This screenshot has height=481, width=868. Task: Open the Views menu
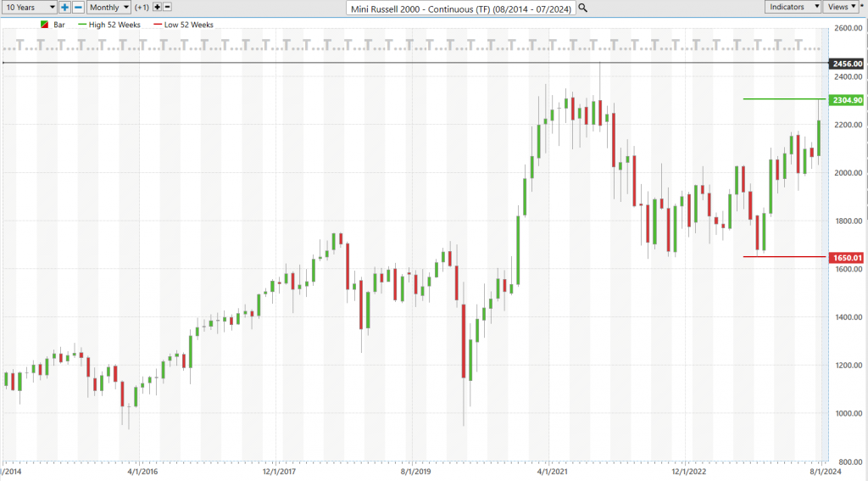[x=841, y=7]
